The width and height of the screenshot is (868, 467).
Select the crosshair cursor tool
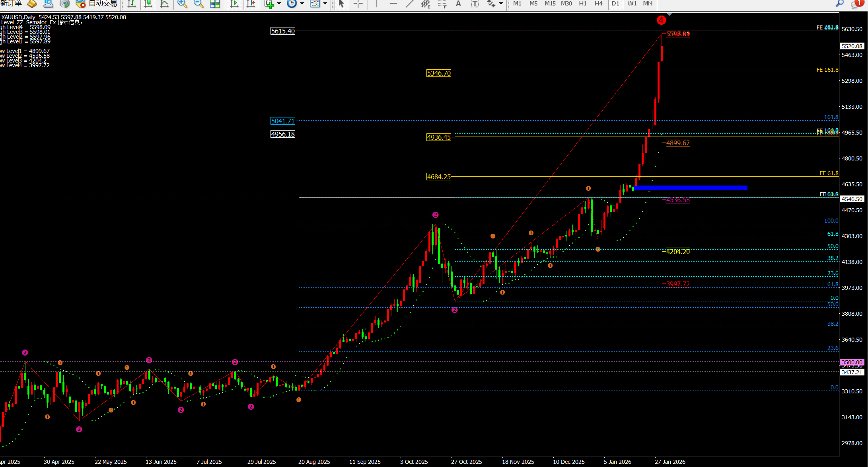coord(358,4)
